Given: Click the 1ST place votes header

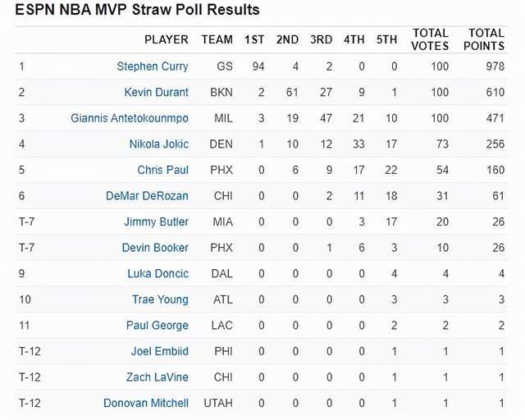Looking at the screenshot, I should pyautogui.click(x=255, y=39).
